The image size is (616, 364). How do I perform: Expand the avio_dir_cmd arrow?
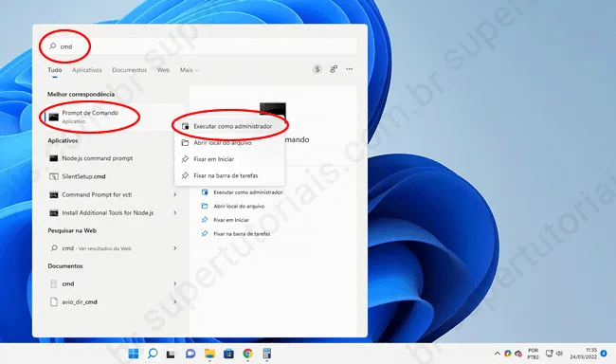click(x=174, y=301)
